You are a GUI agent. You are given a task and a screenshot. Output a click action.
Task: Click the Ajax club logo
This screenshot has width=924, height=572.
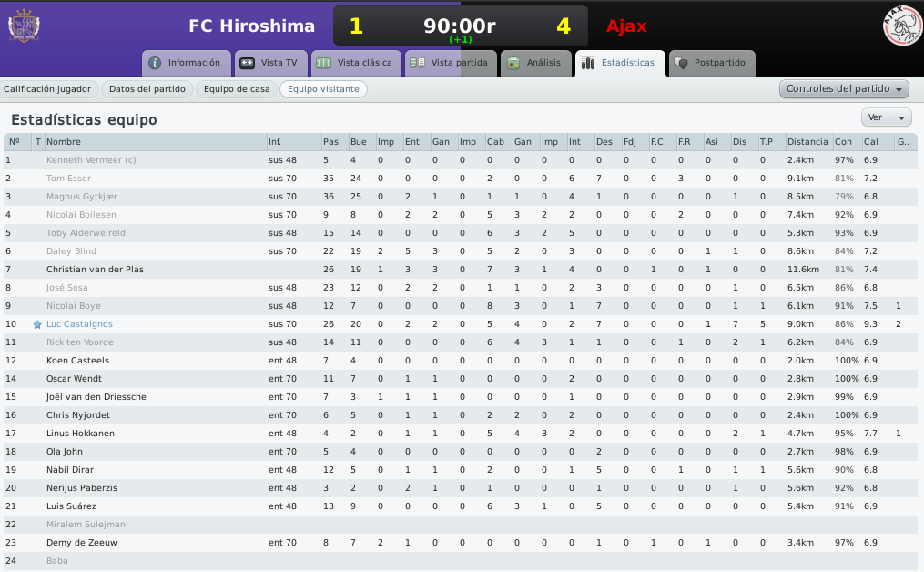[x=902, y=26]
